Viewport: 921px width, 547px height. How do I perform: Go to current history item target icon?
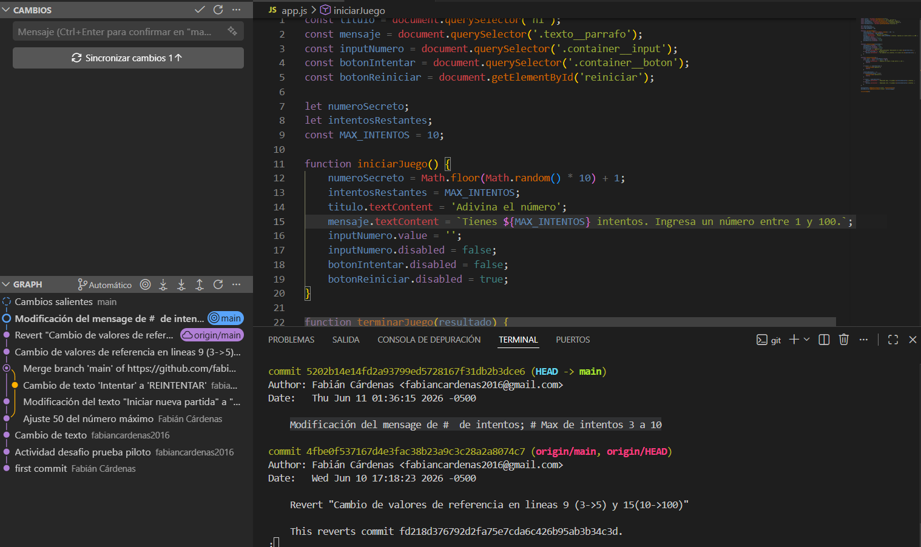145,284
